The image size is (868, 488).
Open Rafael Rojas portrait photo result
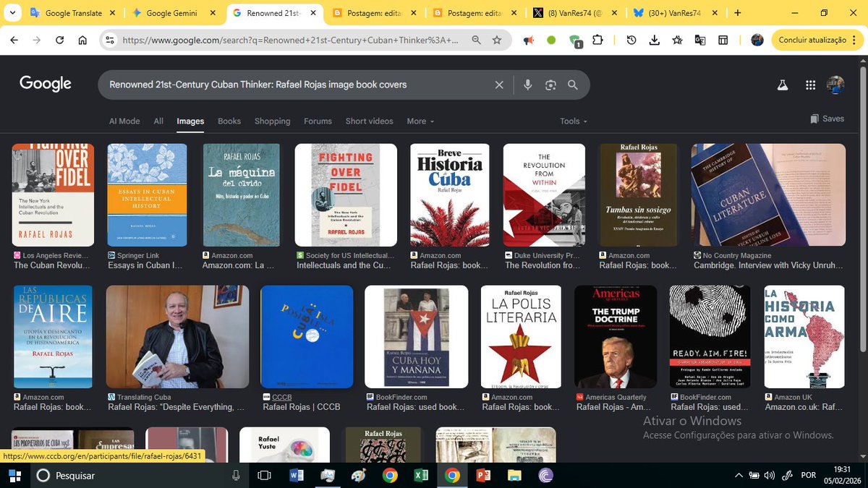(x=177, y=337)
